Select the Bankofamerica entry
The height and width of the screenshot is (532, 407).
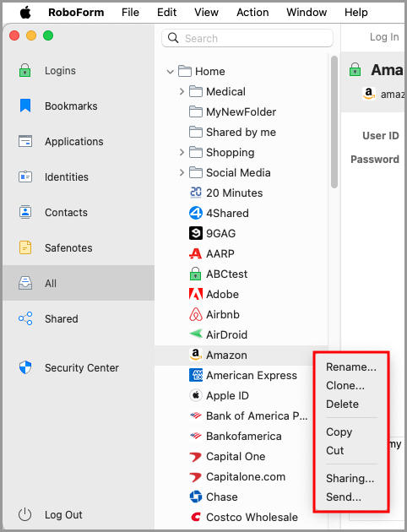[236, 436]
